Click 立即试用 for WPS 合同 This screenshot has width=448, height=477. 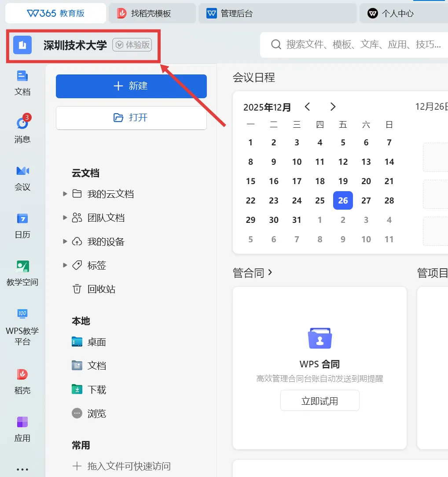click(320, 401)
